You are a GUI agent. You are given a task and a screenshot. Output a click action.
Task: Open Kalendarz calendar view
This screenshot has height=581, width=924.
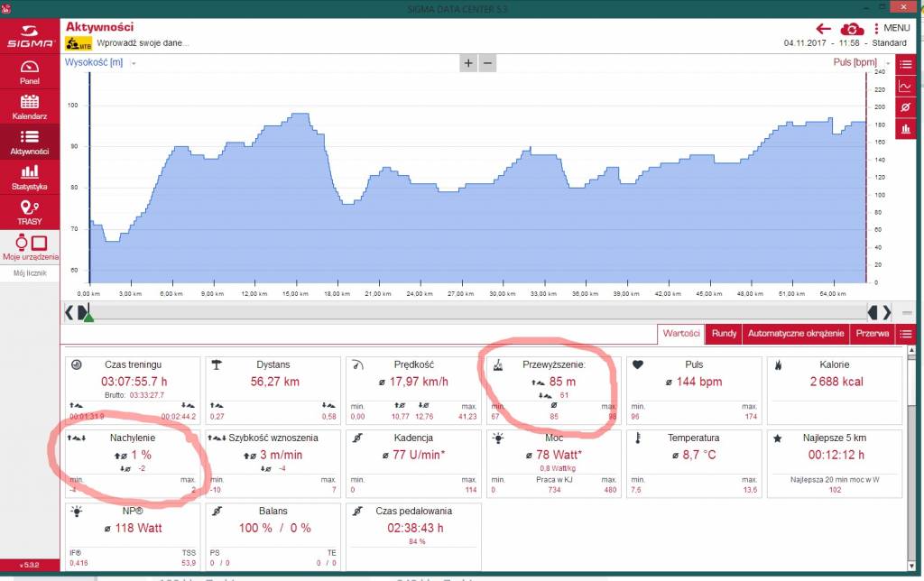coord(30,106)
